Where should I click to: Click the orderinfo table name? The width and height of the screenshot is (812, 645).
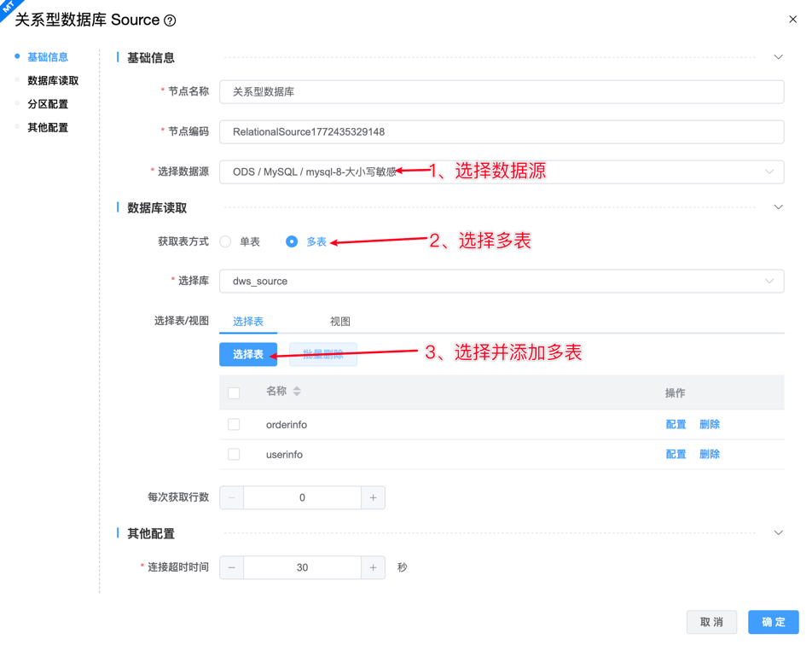click(x=287, y=424)
